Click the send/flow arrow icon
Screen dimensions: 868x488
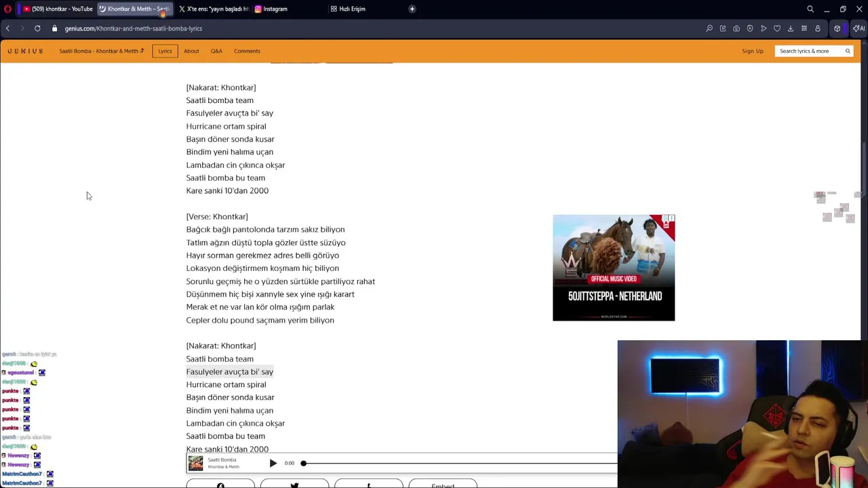(764, 28)
